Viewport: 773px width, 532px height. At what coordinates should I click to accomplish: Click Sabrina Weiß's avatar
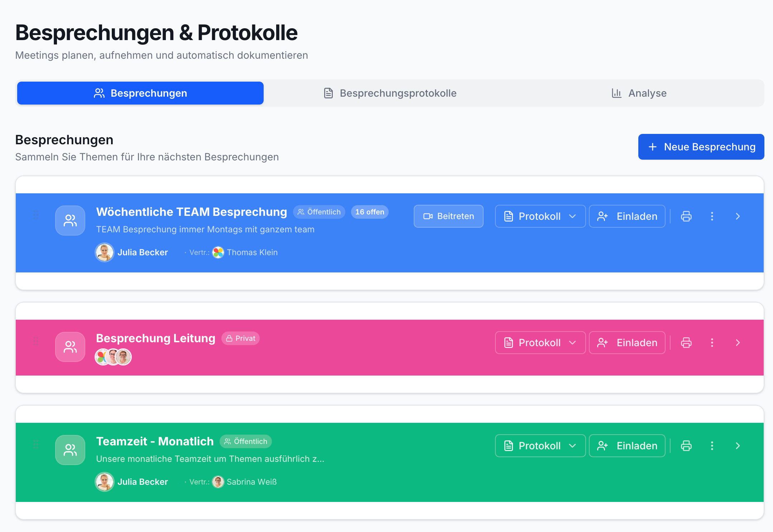pyautogui.click(x=218, y=482)
